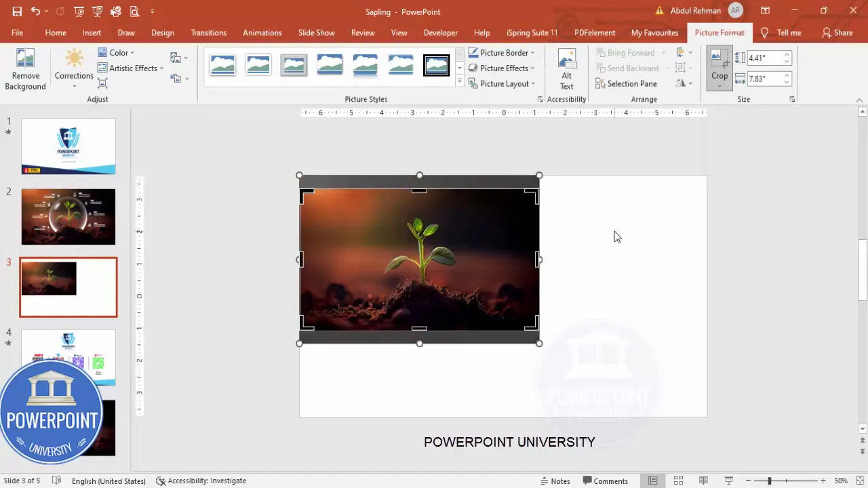Click the zoom slider handle
868x488 pixels.
click(769, 481)
